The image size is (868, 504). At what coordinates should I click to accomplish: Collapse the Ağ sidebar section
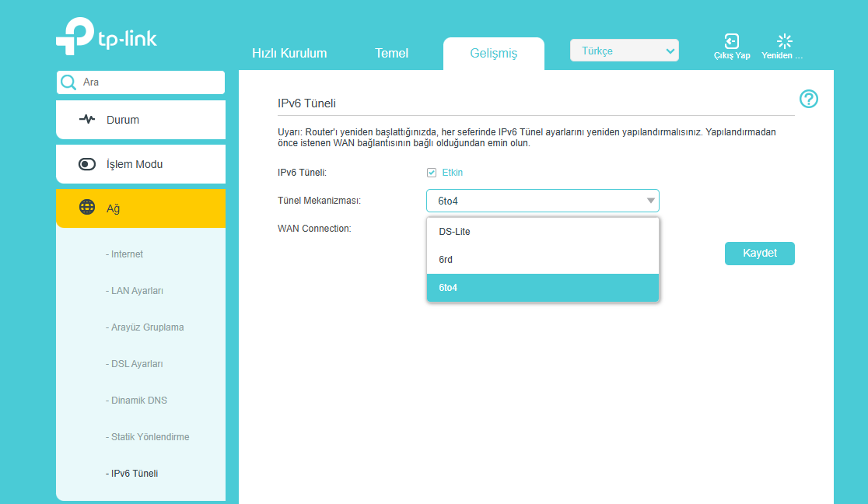pos(141,208)
